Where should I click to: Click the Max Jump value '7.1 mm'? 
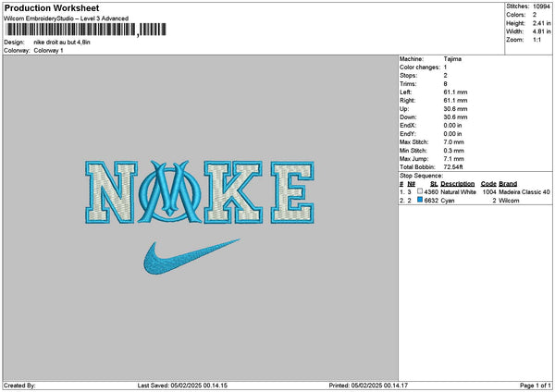[x=454, y=158]
